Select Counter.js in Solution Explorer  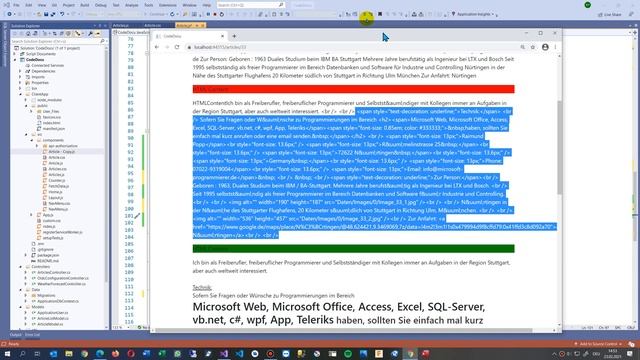coord(56,180)
